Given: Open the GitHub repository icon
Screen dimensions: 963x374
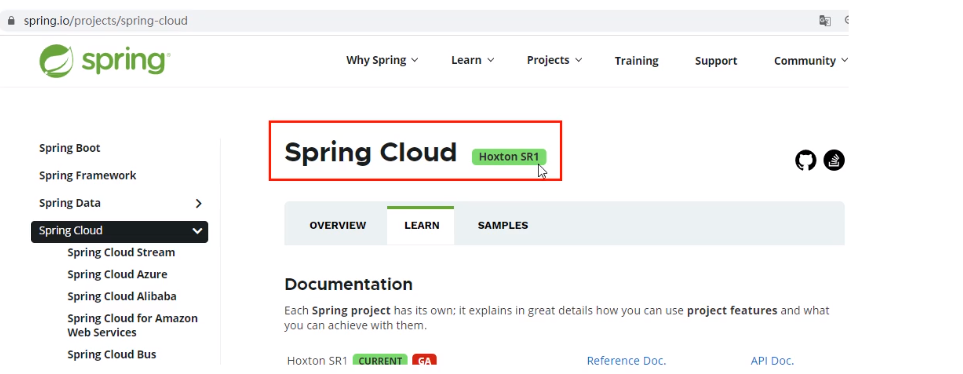Looking at the screenshot, I should click(806, 160).
